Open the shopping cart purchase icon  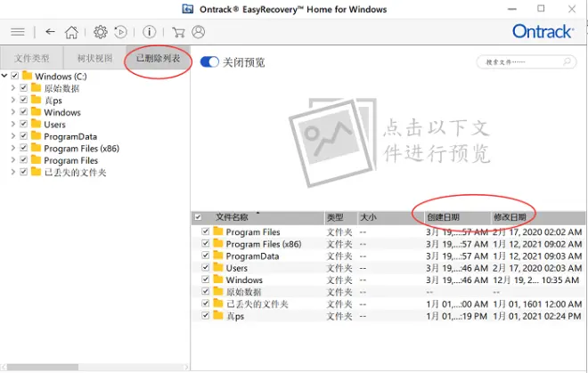coord(178,32)
